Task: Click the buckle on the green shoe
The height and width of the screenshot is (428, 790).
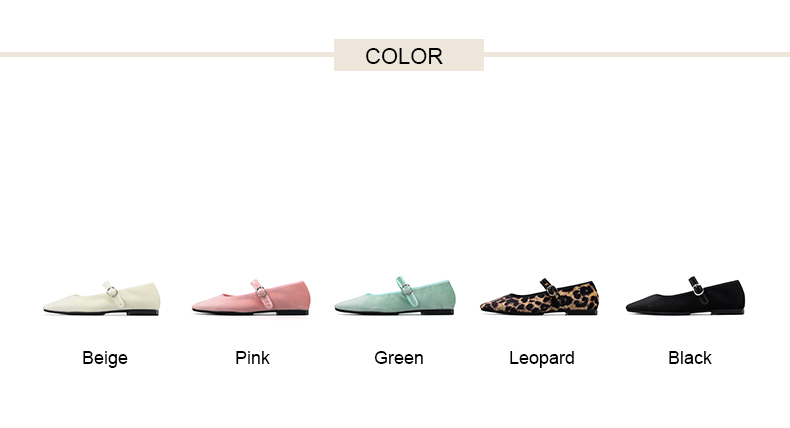Action: click(407, 289)
